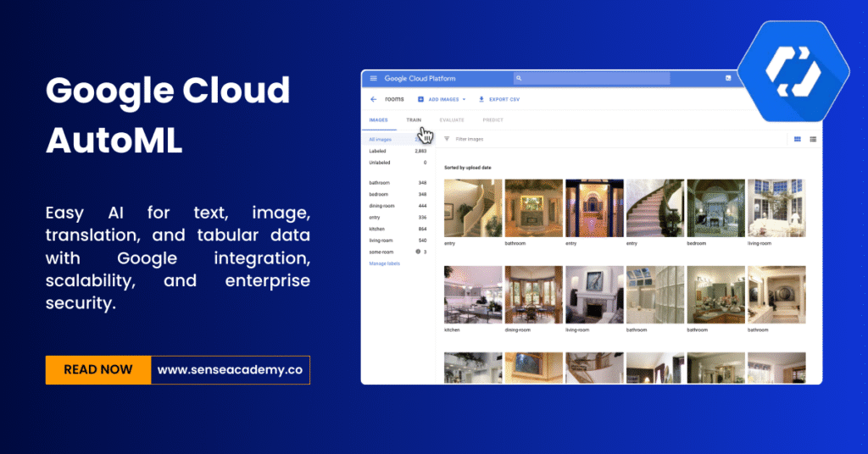The image size is (868, 454).
Task: Click the search magnifier icon
Action: click(x=519, y=79)
